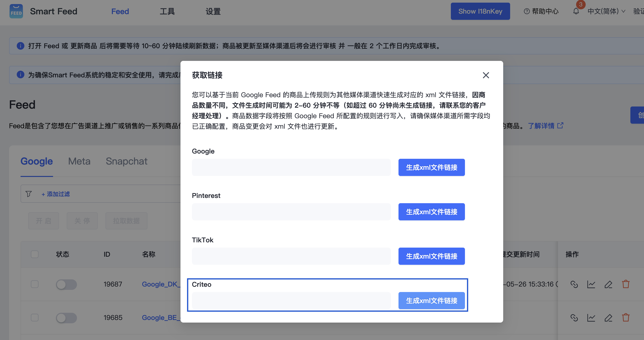Generate xml link for Google

pos(431,167)
